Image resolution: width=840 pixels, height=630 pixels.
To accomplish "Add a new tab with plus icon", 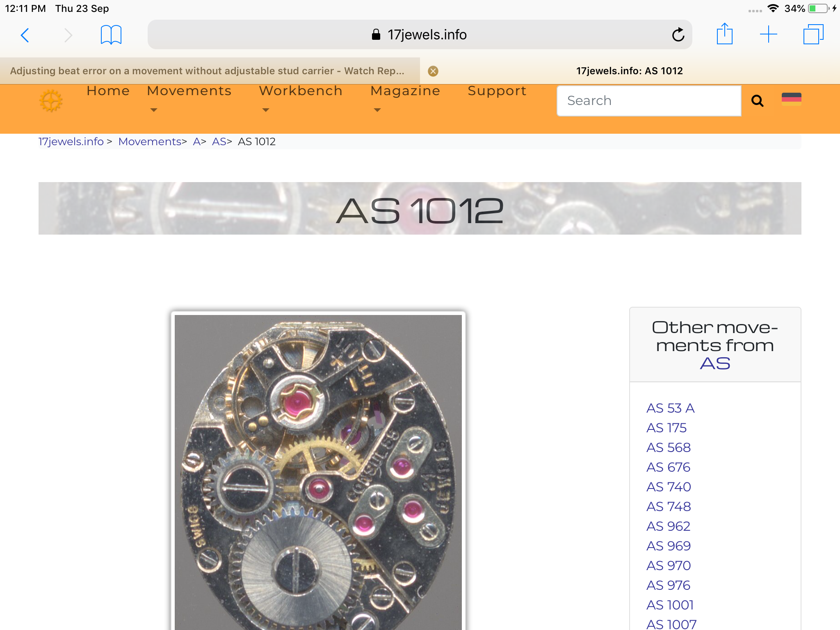I will (769, 34).
